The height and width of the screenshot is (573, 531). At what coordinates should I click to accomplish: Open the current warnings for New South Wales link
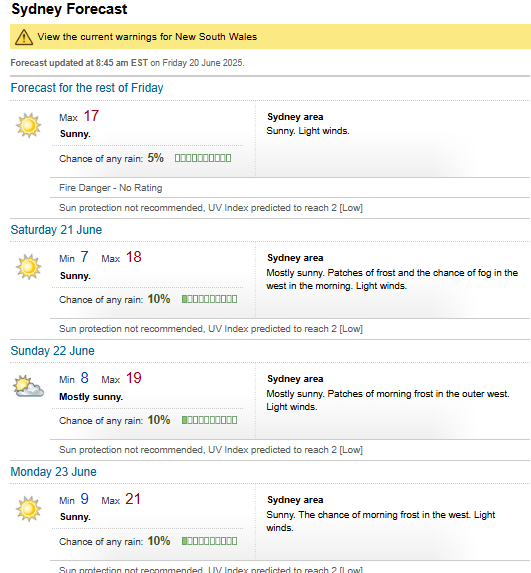tap(147, 37)
